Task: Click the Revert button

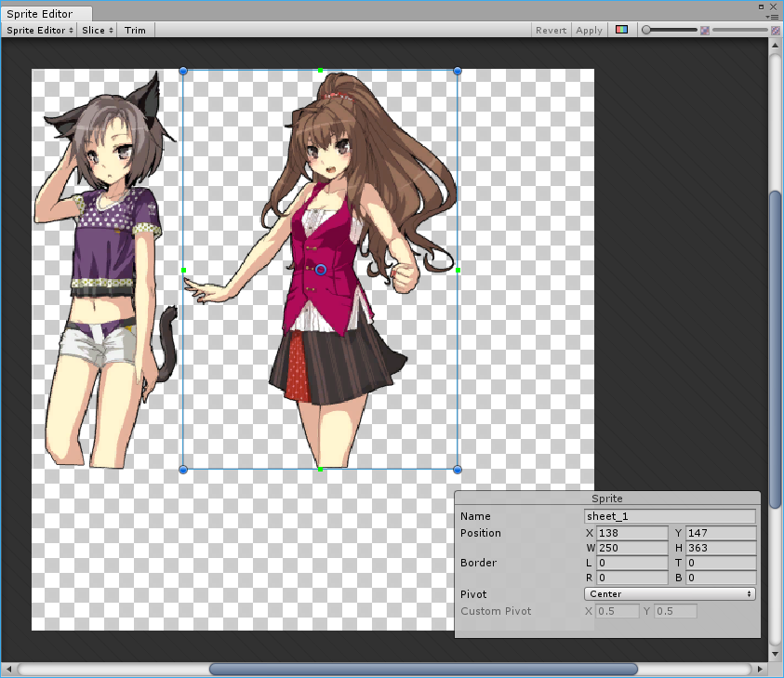Action: (551, 30)
